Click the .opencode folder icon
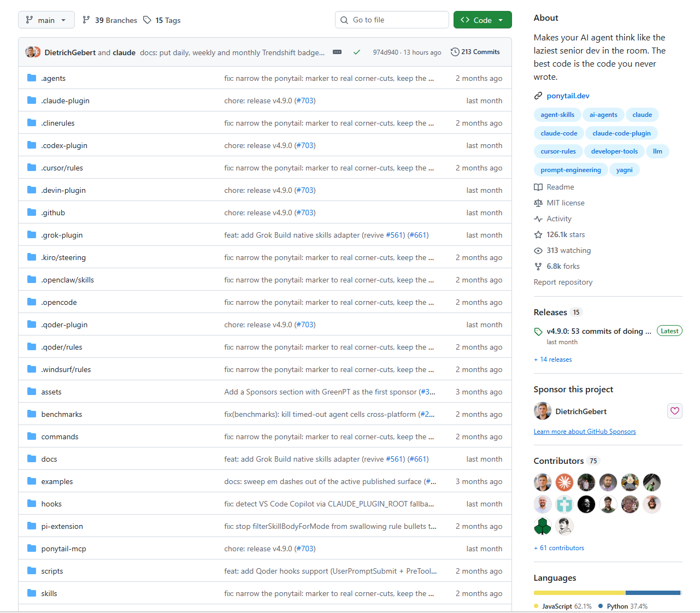 click(32, 302)
